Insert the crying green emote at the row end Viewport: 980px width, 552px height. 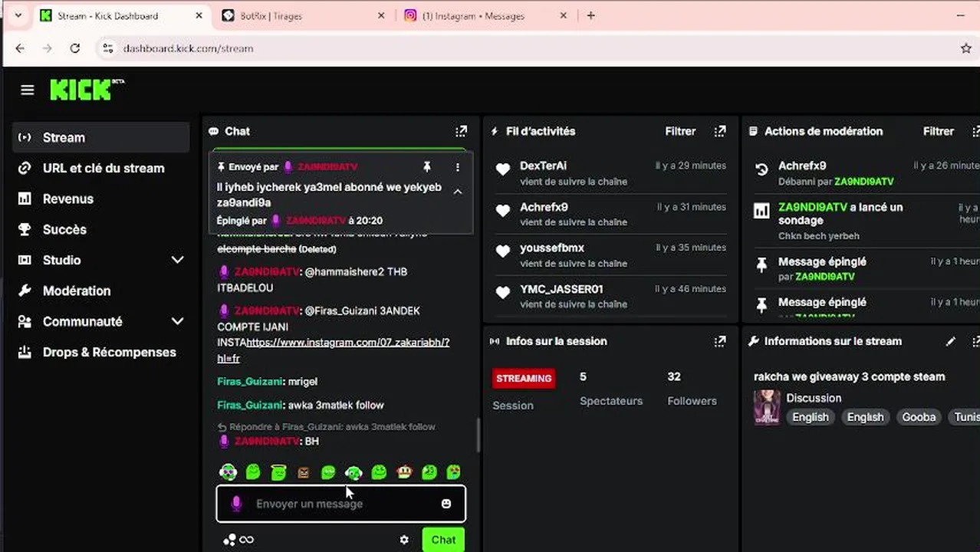tap(454, 472)
